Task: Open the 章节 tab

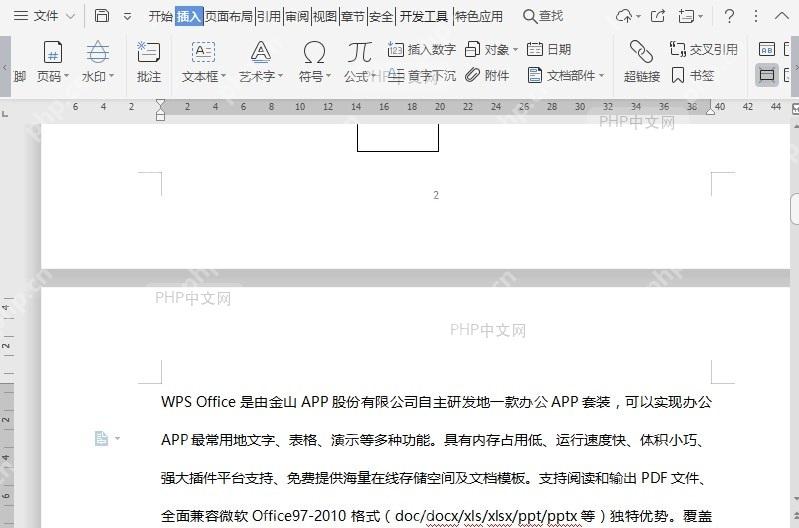Action: (x=353, y=16)
